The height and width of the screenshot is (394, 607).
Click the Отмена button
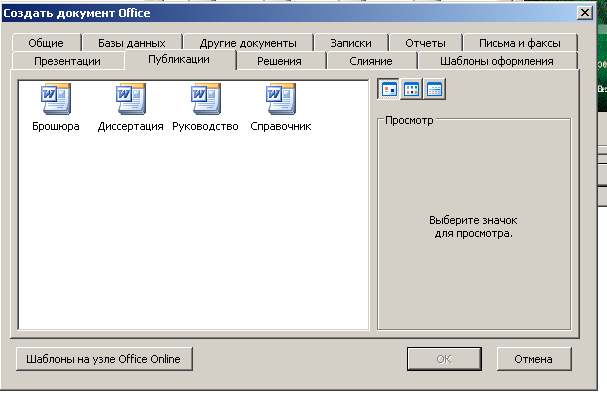(x=533, y=359)
